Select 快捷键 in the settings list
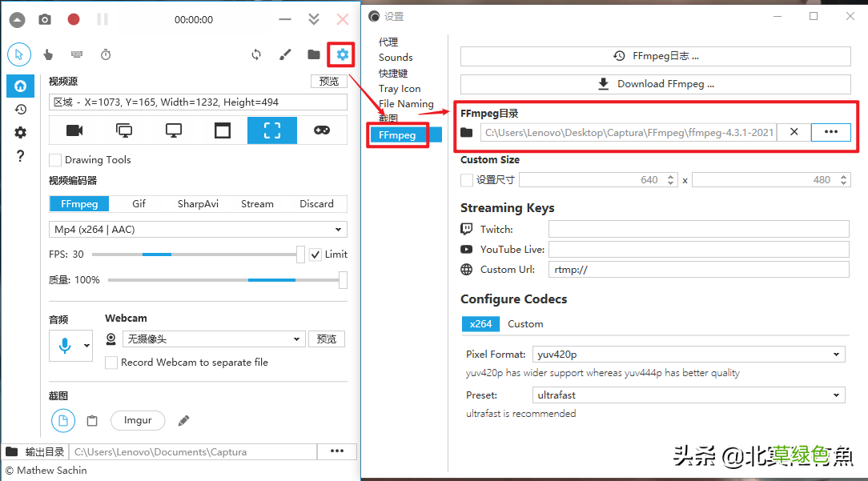This screenshot has width=868, height=481. coord(393,73)
